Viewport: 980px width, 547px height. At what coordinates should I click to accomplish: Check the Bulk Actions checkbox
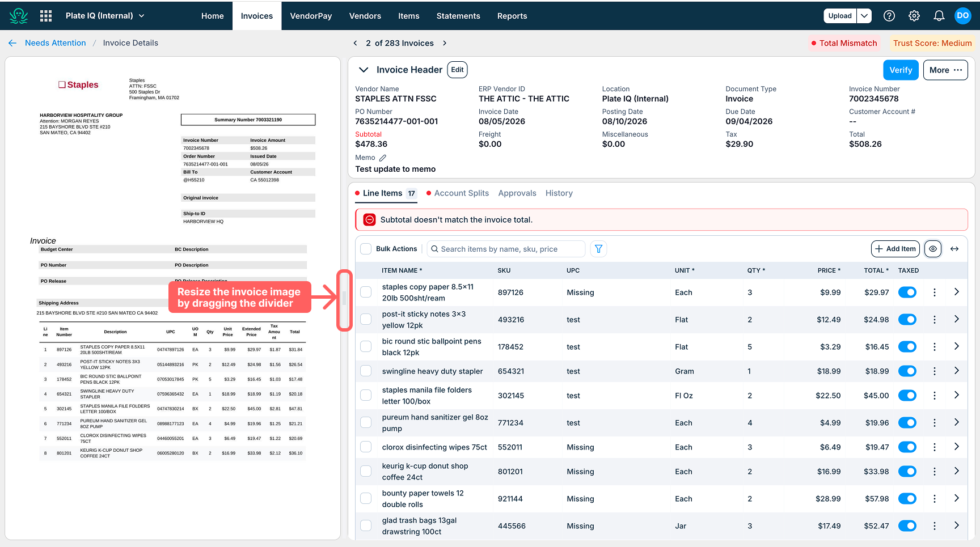coord(366,249)
